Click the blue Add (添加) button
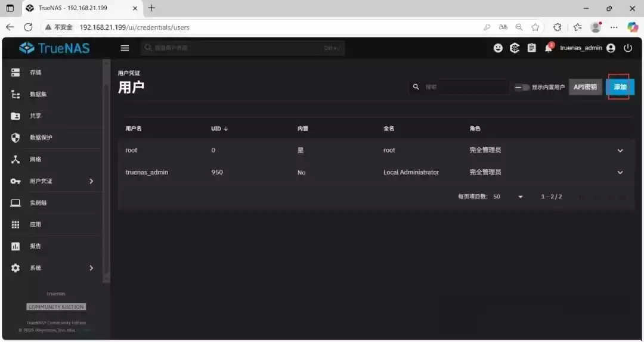Viewport: 644px width, 342px height. 620,87
